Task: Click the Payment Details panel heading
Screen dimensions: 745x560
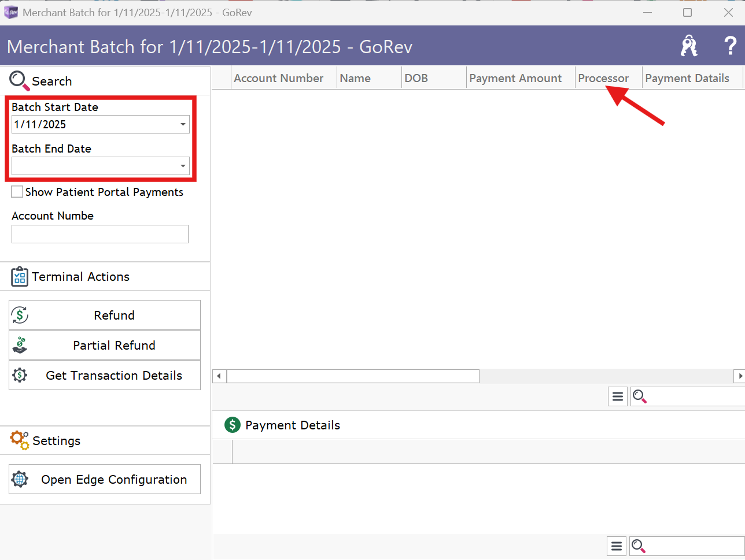Action: tap(293, 425)
